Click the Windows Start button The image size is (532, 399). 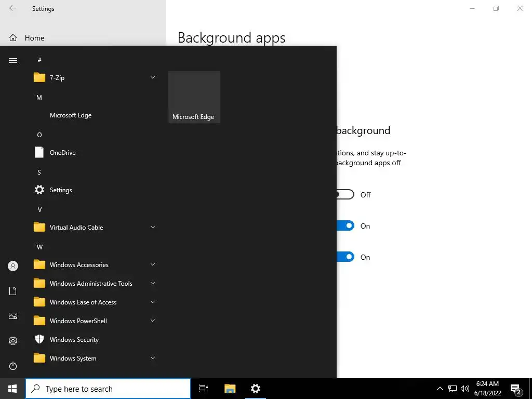(12, 389)
